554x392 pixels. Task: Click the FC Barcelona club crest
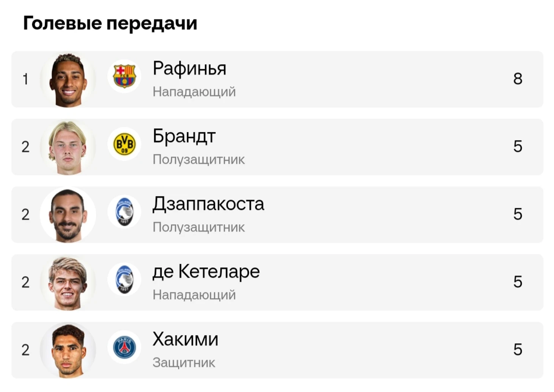124,76
